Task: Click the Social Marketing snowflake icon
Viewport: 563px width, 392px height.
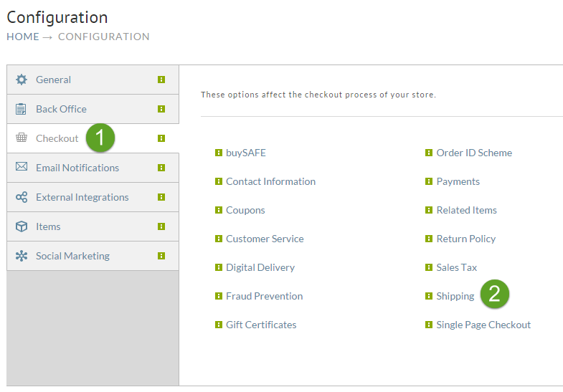Action: (22, 256)
